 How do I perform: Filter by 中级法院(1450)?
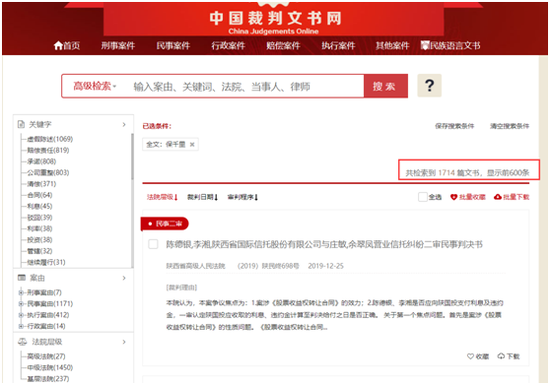tap(50, 367)
